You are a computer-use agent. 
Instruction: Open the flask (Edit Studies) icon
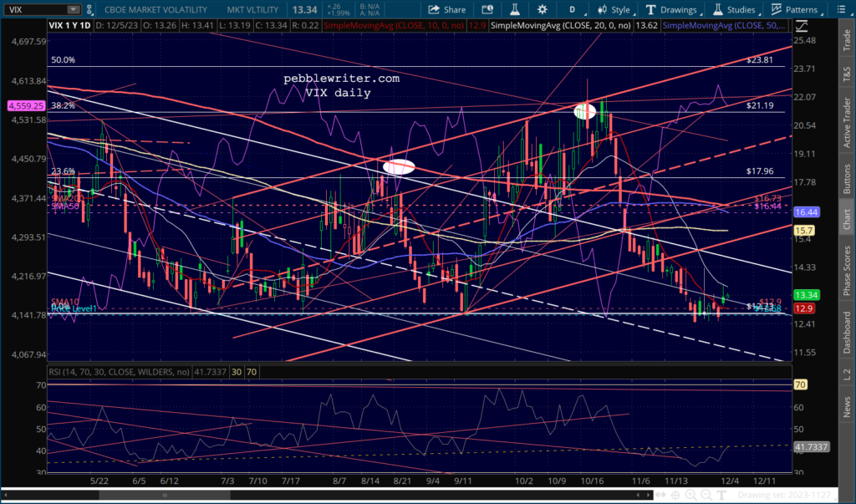(514, 10)
